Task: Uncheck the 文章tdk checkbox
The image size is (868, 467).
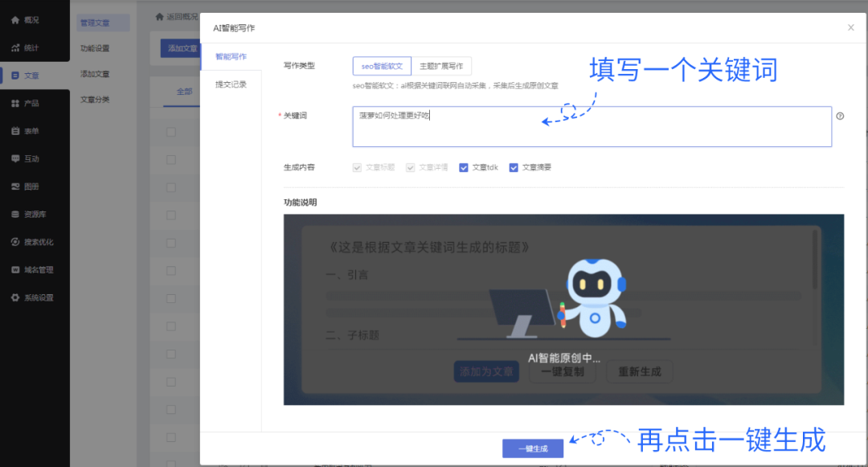Action: point(464,167)
